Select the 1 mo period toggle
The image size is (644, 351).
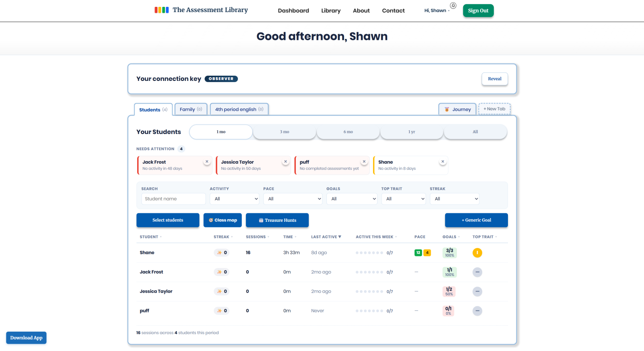pos(221,132)
